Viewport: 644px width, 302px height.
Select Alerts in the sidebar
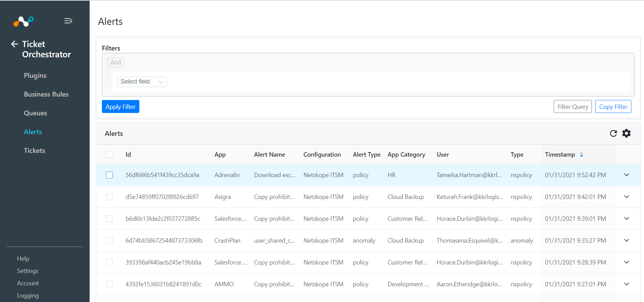pos(33,132)
